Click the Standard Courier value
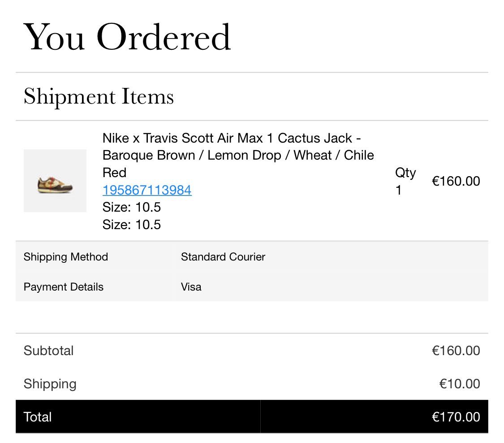The width and height of the screenshot is (504, 443). click(x=223, y=257)
